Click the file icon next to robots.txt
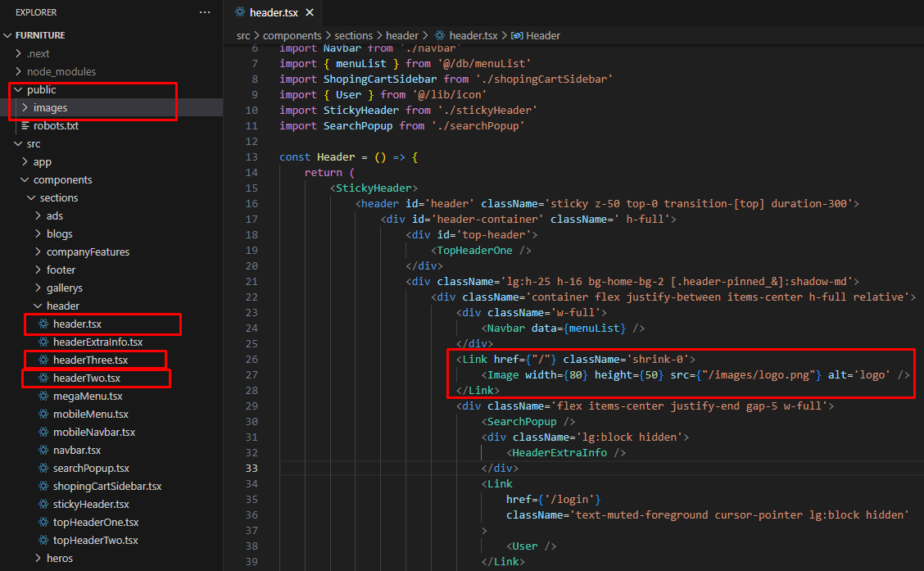The width and height of the screenshot is (924, 571). [x=25, y=126]
